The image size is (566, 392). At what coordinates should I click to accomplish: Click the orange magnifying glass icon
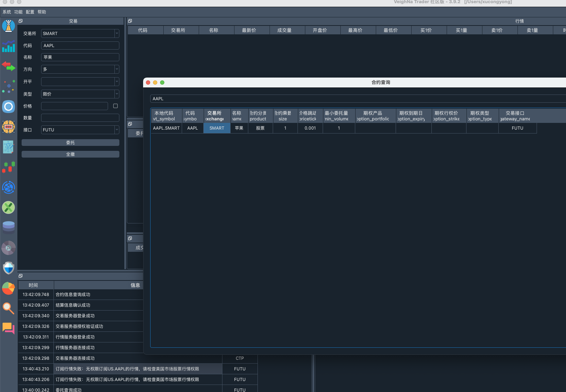pyautogui.click(x=9, y=308)
